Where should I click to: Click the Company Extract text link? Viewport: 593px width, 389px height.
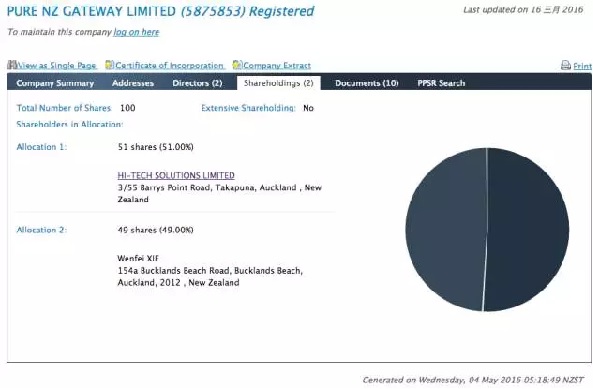pos(277,65)
